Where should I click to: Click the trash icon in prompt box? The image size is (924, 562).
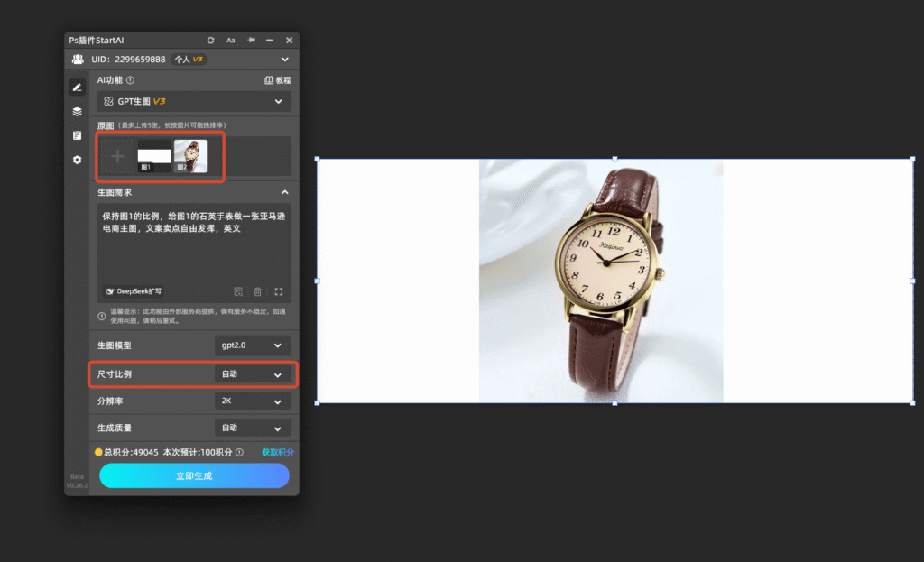[257, 291]
